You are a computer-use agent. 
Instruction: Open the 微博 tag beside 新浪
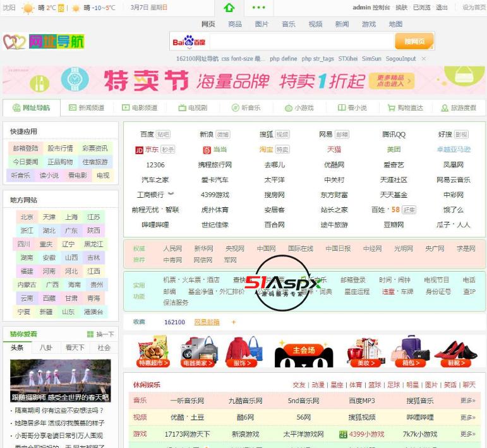223,135
